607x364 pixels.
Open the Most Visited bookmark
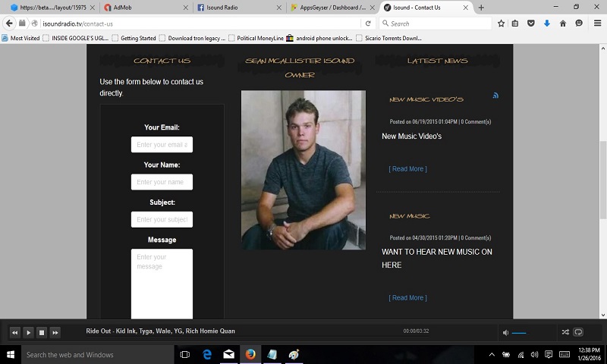tap(21, 38)
